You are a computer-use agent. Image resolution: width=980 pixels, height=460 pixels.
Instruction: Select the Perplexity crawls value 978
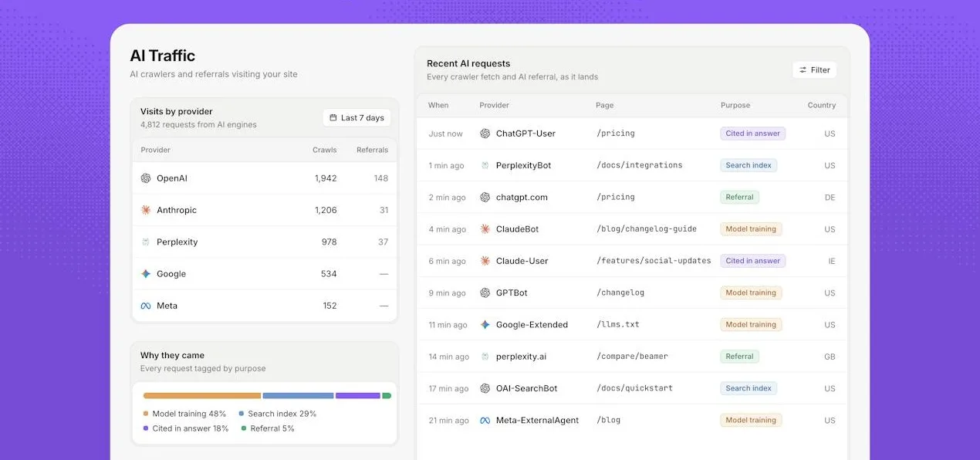pyautogui.click(x=329, y=242)
